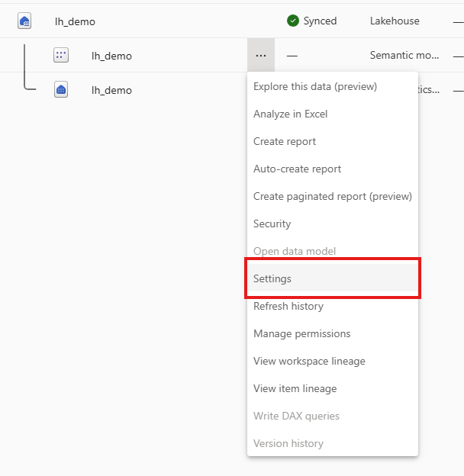Screen dimensions: 464x476
Task: Select Refresh history menu item
Action: click(288, 306)
